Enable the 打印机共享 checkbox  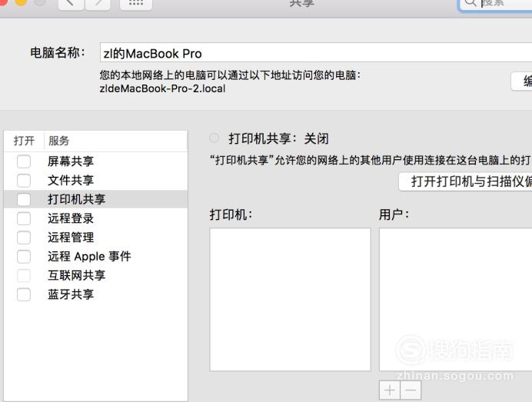pyautogui.click(x=24, y=200)
